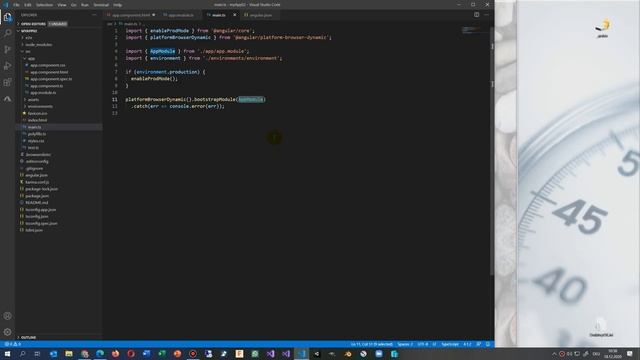This screenshot has height=360, width=640.
Task: Open notifications bell in status bar
Action: pyautogui.click(x=488, y=344)
